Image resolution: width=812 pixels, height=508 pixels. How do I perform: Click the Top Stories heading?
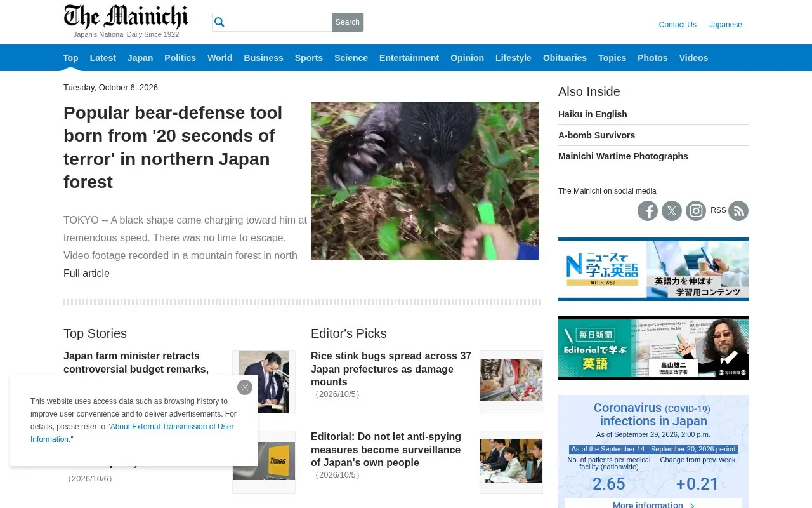tap(95, 333)
